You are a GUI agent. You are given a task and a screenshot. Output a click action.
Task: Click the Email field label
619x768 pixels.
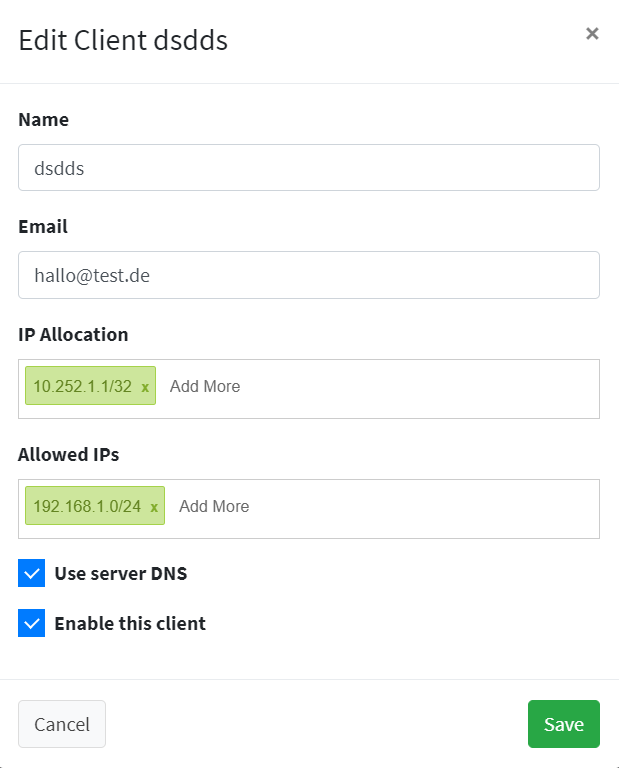(x=43, y=227)
